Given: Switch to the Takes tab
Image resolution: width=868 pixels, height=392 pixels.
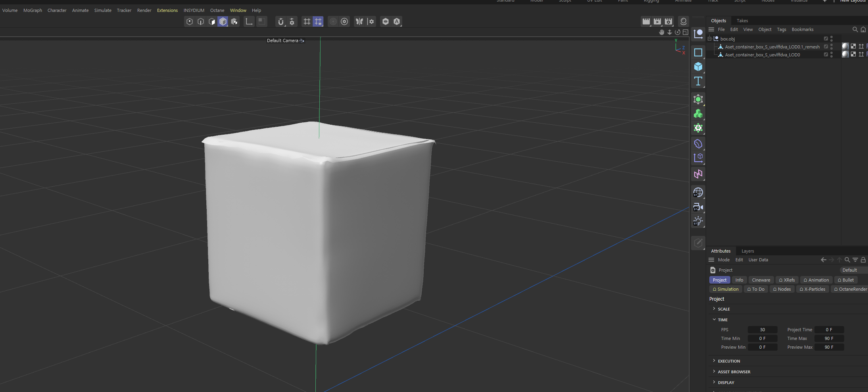Looking at the screenshot, I should (x=742, y=21).
